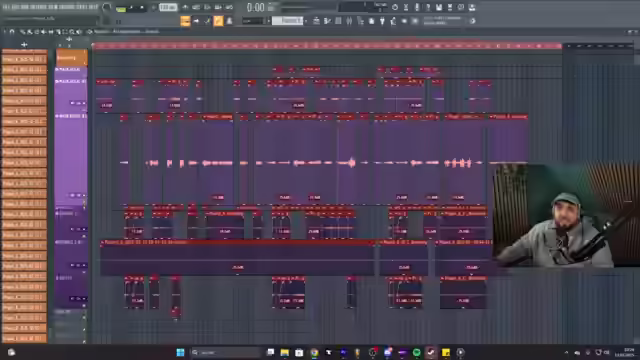Click the orange highlighted pencil icon in top toolbar

pyautogui.click(x=218, y=21)
